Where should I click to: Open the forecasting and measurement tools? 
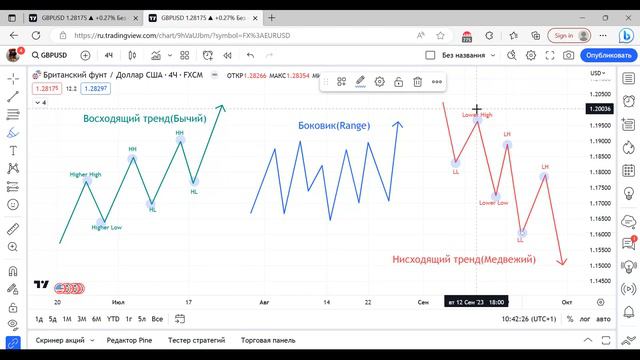pos(13,187)
